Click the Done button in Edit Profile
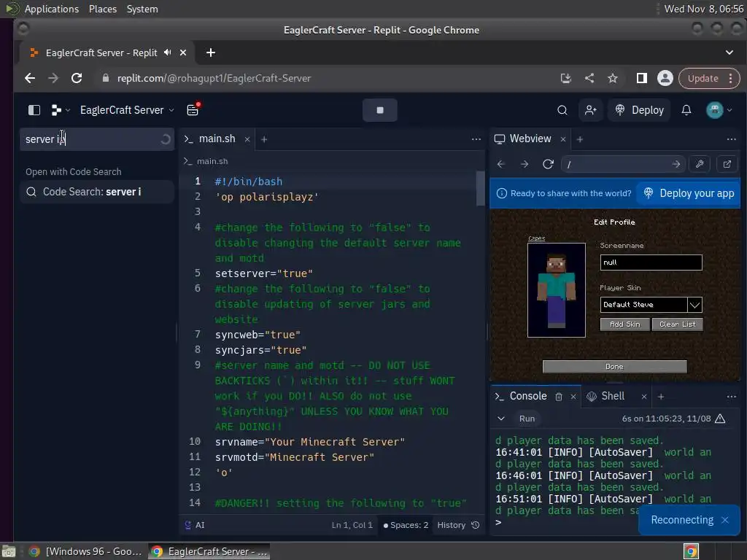The image size is (747, 560). 614,367
